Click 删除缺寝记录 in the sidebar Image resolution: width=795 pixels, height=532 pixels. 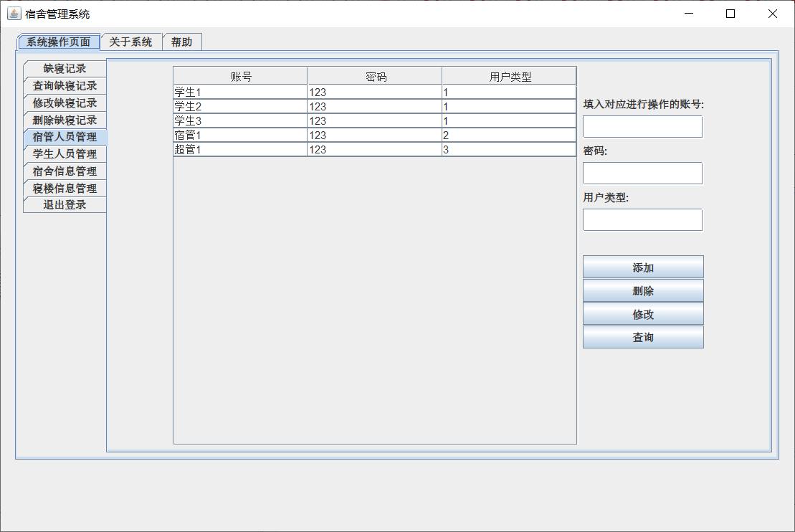click(64, 120)
